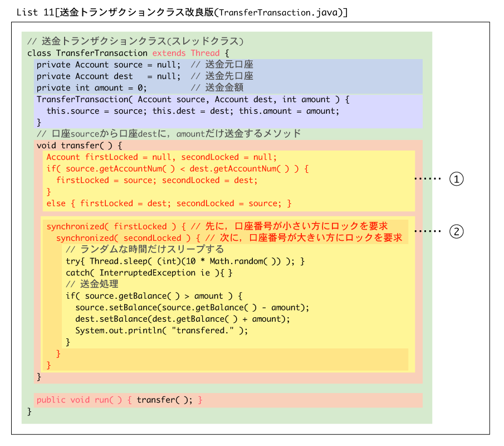Click the 'source.setBalance(source.getBalance( ) - amount);' line

pos(192,307)
